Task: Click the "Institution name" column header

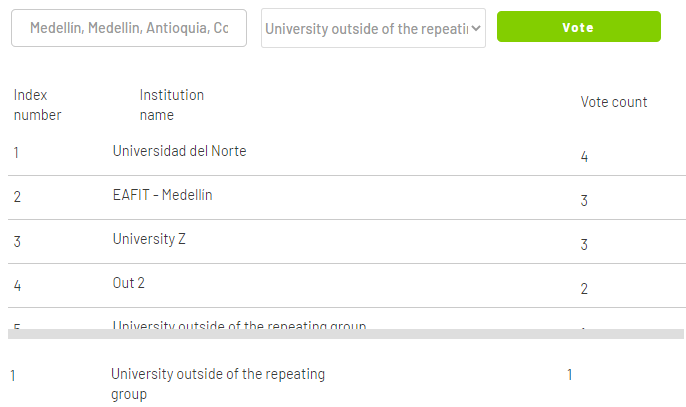Action: tap(171, 105)
